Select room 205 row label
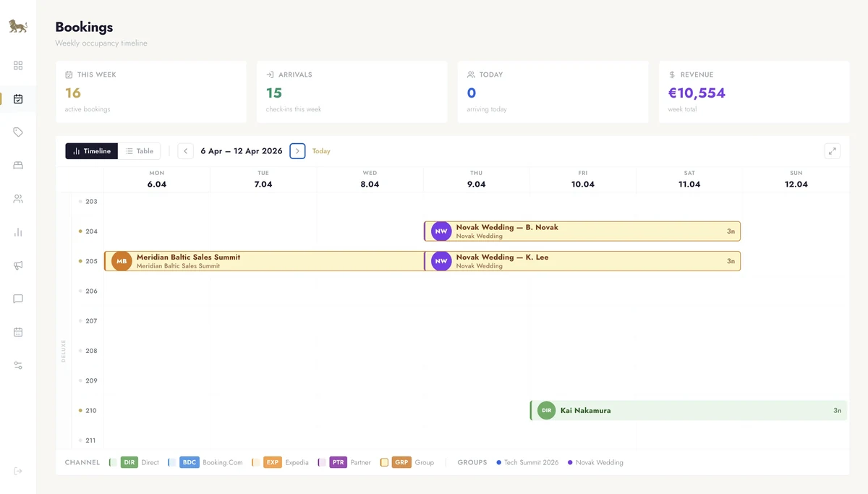Screen dimensions: 868x494 [91, 261]
